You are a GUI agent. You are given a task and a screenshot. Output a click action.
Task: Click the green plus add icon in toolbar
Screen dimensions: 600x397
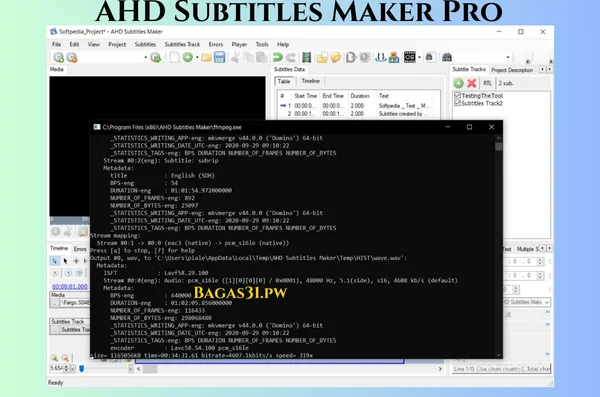188,57
